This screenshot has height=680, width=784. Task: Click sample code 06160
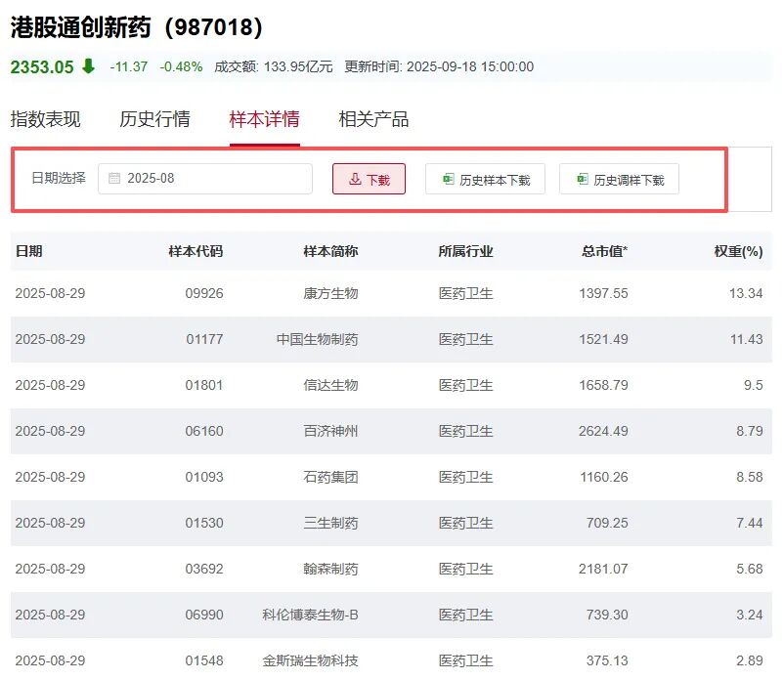204,431
